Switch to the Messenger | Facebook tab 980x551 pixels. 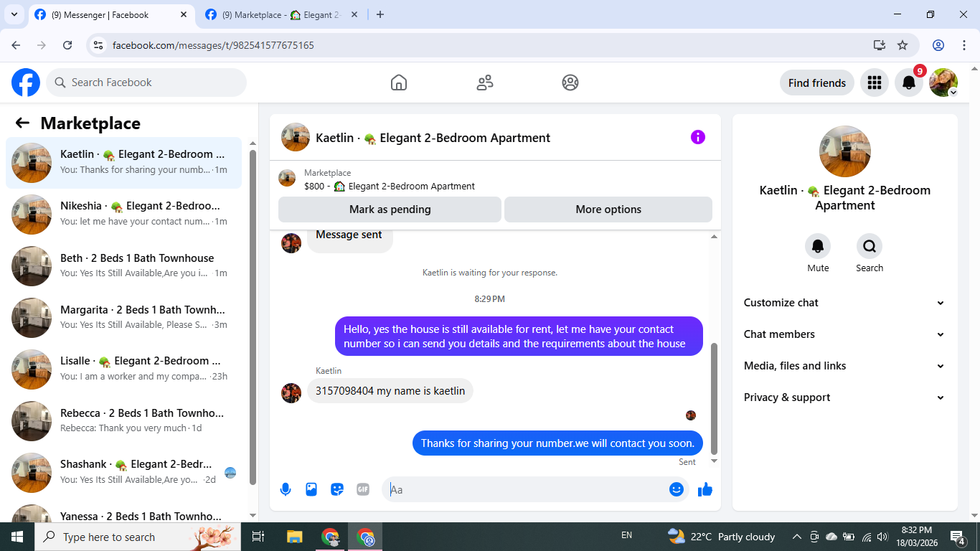point(110,14)
